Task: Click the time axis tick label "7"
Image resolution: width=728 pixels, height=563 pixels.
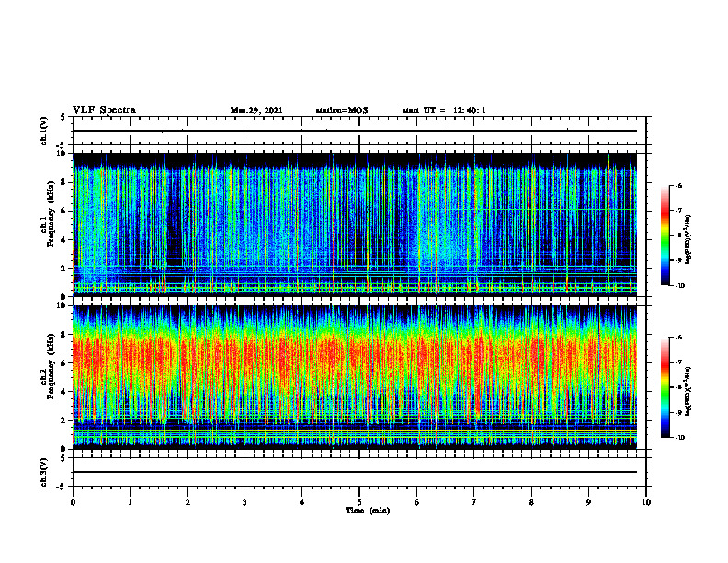Action: click(474, 501)
